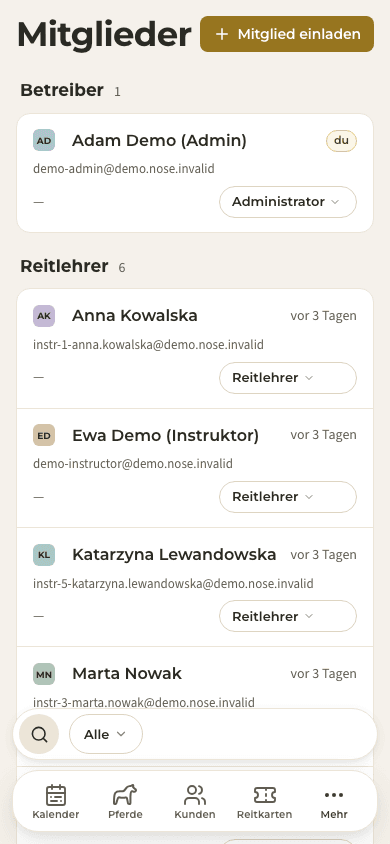Click the search magnifier icon
The image size is (390, 844).
point(39,734)
